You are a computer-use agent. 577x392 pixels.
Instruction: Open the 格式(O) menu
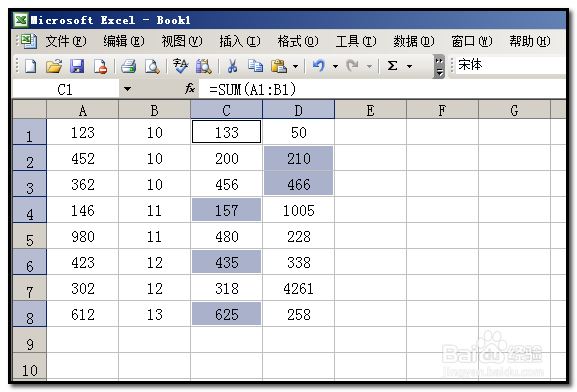click(298, 41)
